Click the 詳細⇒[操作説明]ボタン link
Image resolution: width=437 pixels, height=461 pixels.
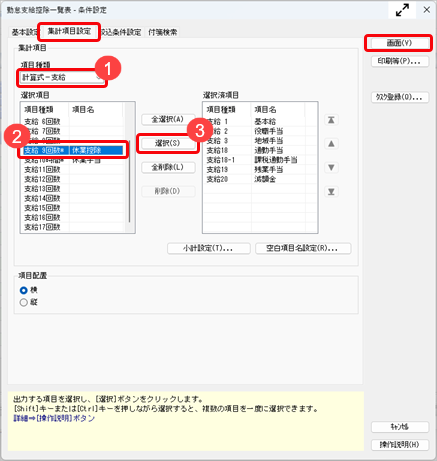[x=54, y=418]
